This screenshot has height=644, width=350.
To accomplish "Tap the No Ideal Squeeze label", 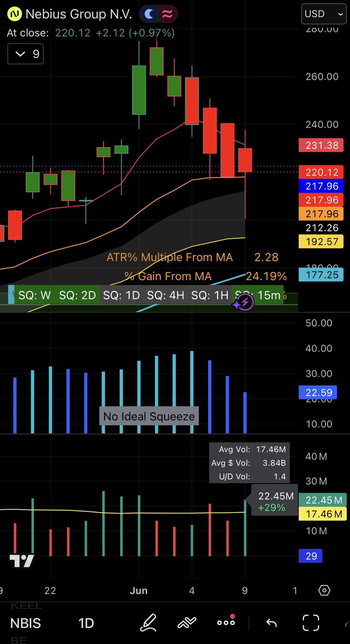I will coord(150,416).
